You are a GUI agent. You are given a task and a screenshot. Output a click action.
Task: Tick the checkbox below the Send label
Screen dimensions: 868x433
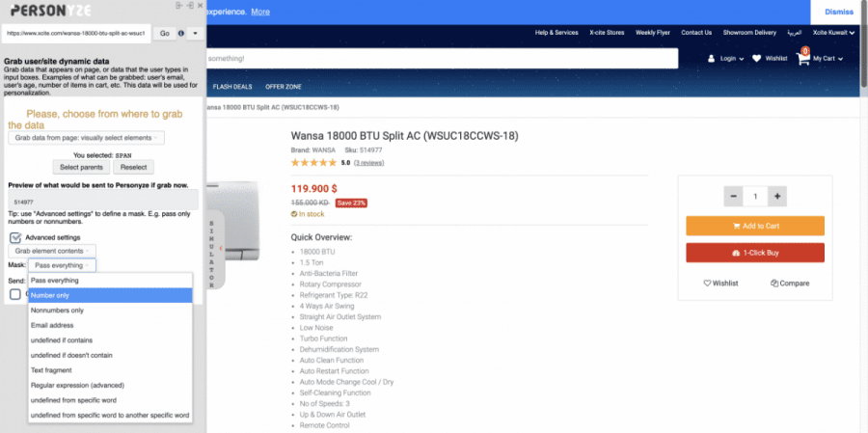[14, 294]
